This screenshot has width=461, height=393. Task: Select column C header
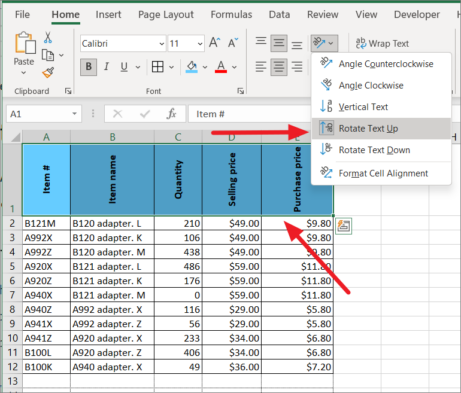click(178, 137)
